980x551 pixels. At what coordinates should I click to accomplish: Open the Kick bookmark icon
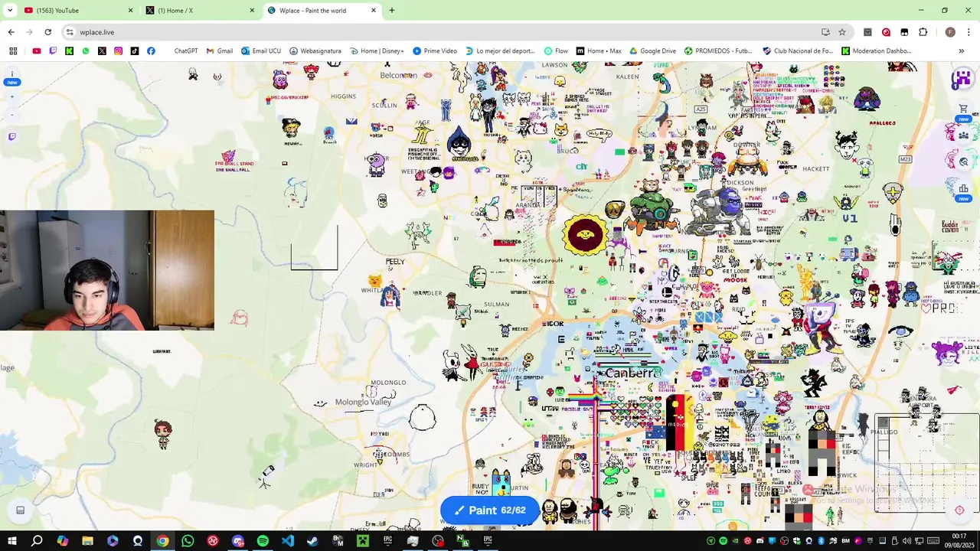69,51
